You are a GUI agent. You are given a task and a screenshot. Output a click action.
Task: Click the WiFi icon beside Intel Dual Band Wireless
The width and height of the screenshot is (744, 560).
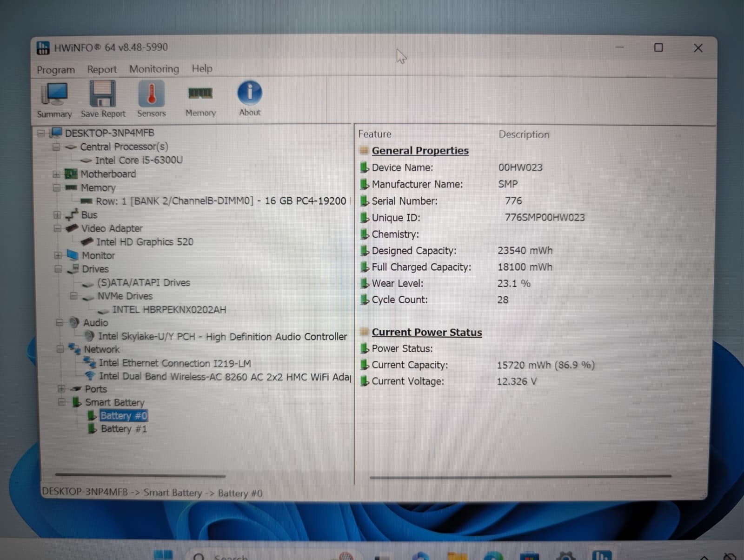90,376
